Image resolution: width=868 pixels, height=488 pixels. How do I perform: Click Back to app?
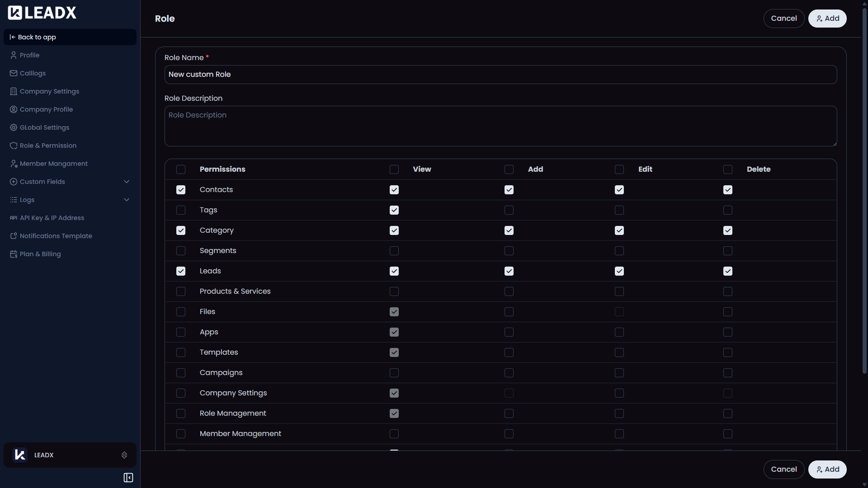pyautogui.click(x=37, y=37)
